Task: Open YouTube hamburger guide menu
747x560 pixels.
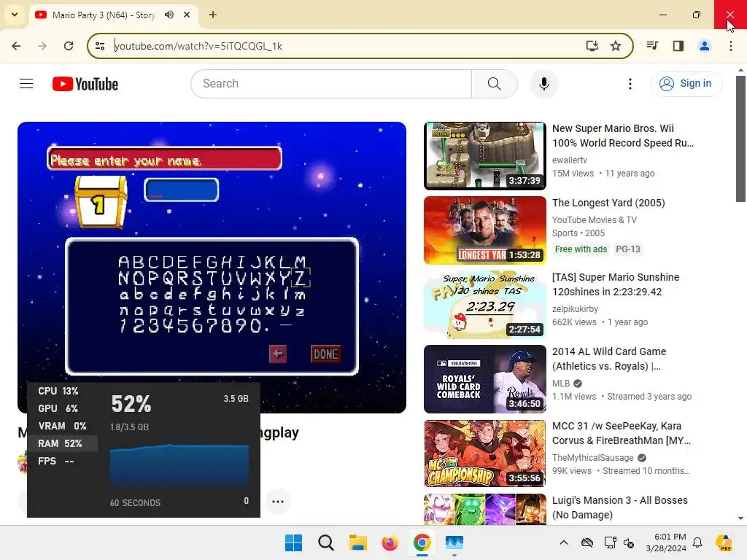Action: 26,84
